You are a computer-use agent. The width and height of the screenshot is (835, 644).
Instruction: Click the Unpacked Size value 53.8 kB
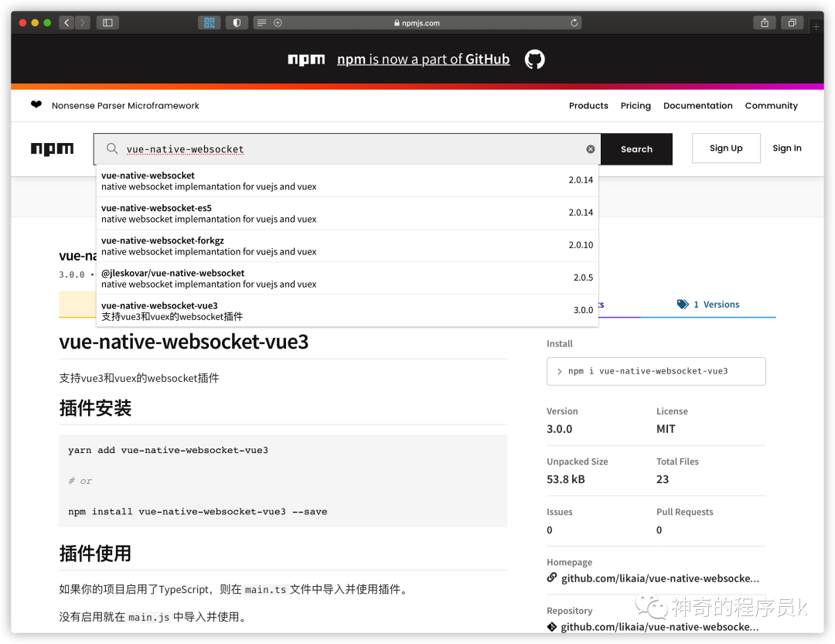click(565, 479)
